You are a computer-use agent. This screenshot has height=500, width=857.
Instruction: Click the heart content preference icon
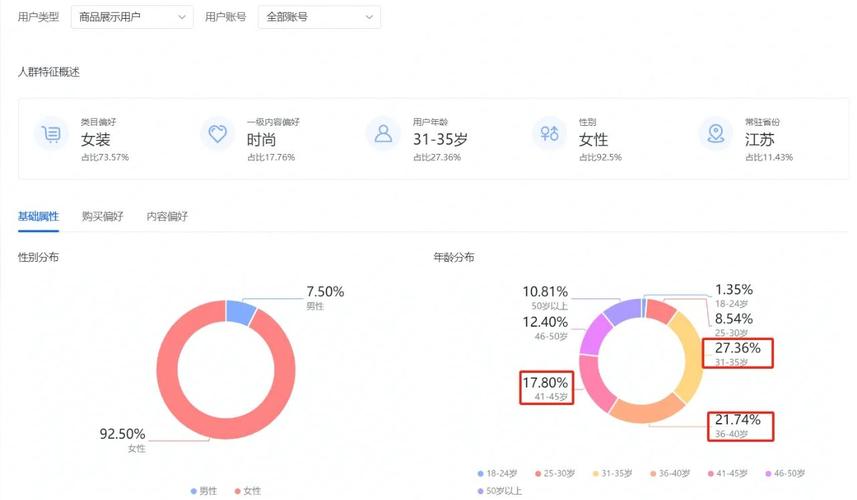[217, 134]
